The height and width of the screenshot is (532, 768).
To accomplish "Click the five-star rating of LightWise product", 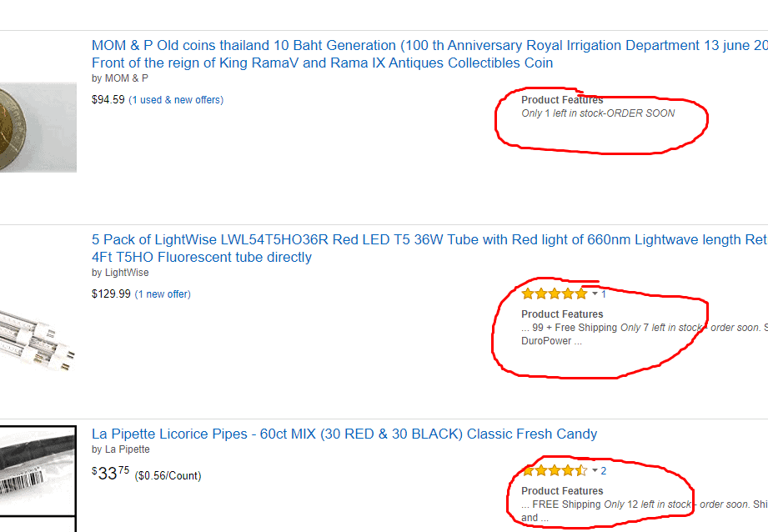I will pos(555,294).
